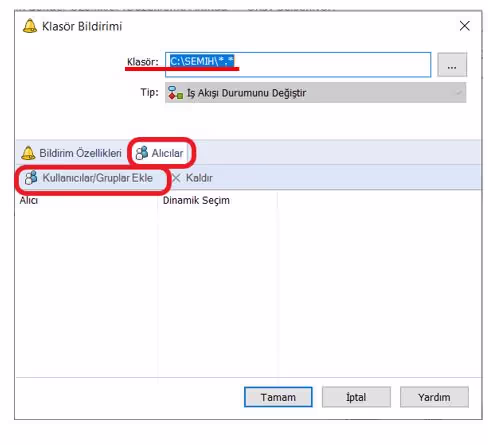Open the Tip dropdown showing İş Akışı Durumunu Değiştir
488x445 pixels.
[315, 93]
